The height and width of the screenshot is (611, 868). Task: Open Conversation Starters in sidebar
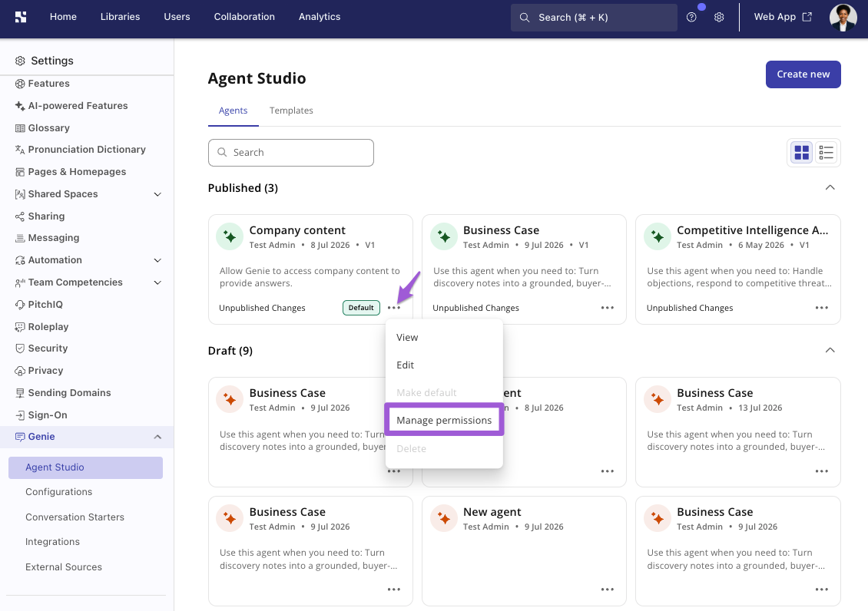coord(75,517)
